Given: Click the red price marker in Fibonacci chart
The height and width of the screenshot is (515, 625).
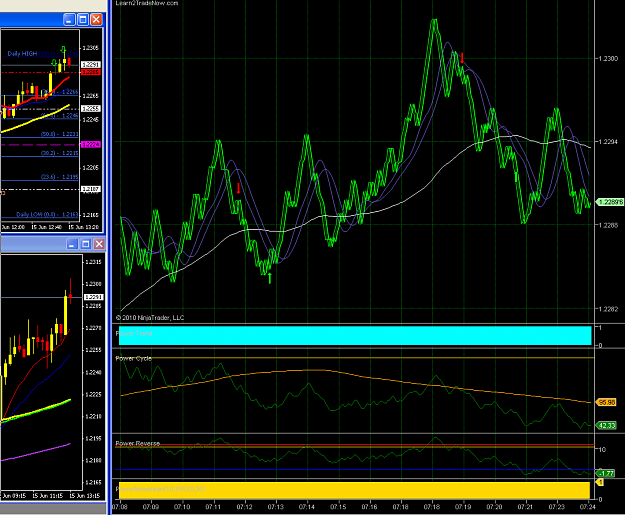Looking at the screenshot, I should tap(91, 73).
